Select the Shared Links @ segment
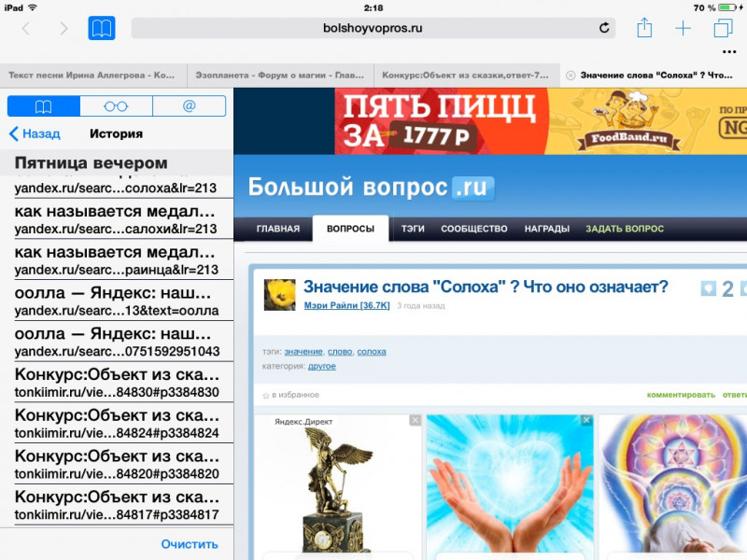 click(x=189, y=105)
